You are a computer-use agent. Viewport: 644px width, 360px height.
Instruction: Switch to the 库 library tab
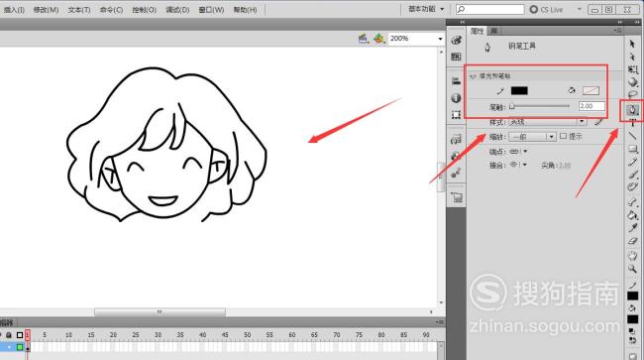click(x=494, y=31)
